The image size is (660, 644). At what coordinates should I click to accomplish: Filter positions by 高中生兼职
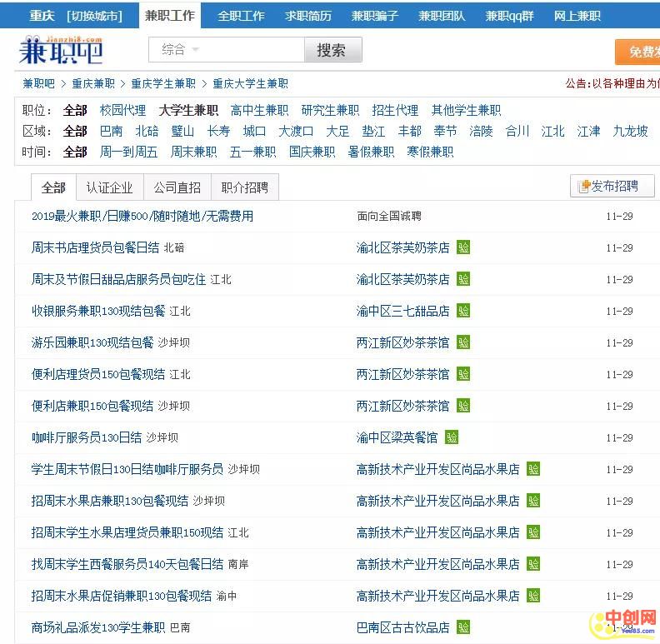tap(259, 110)
